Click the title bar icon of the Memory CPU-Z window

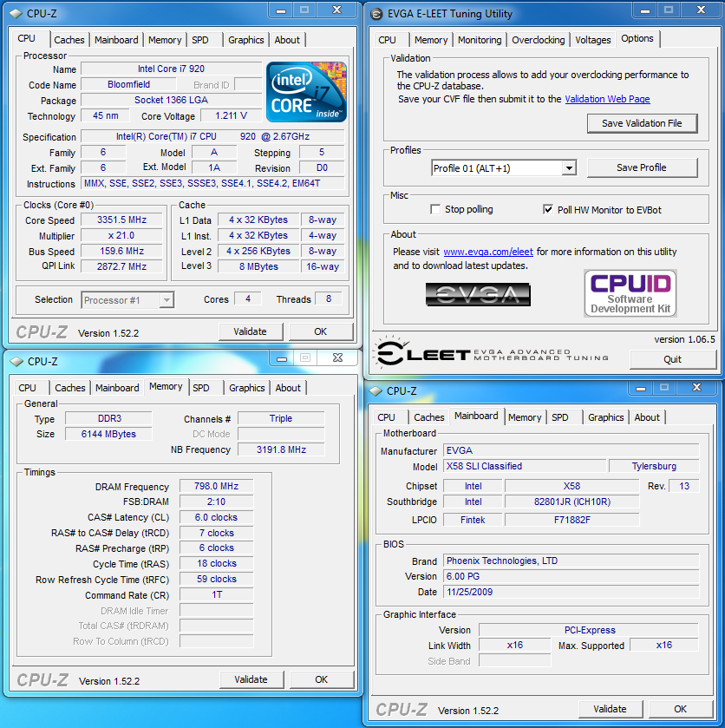15,361
